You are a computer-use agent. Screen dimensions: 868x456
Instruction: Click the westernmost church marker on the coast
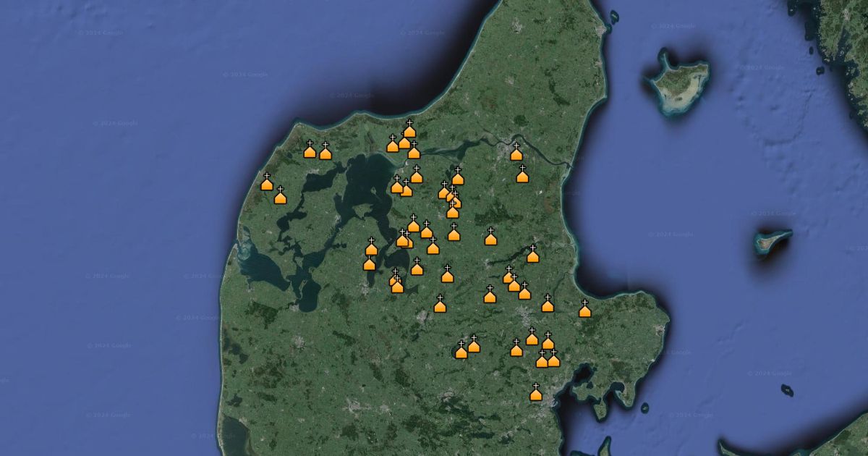coord(267,182)
